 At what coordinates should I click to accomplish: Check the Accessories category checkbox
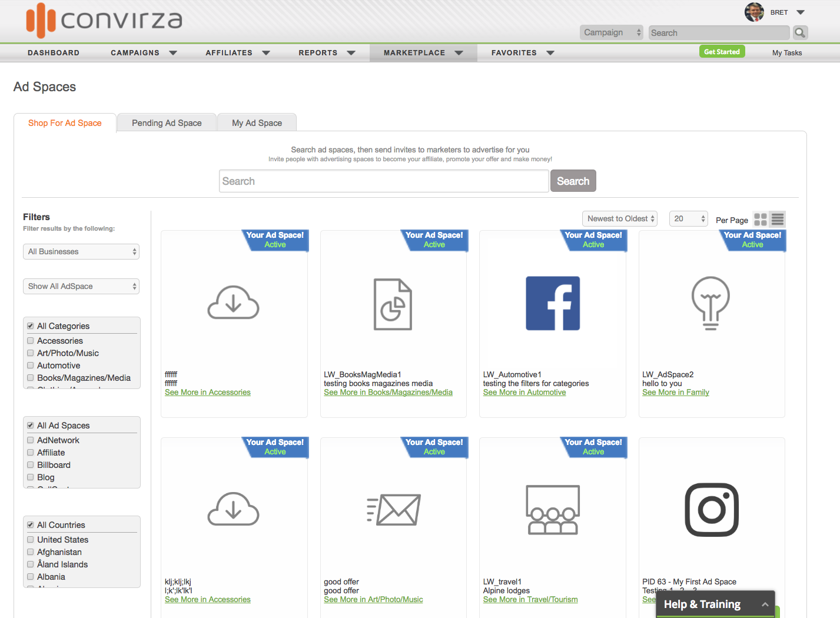[x=31, y=340]
